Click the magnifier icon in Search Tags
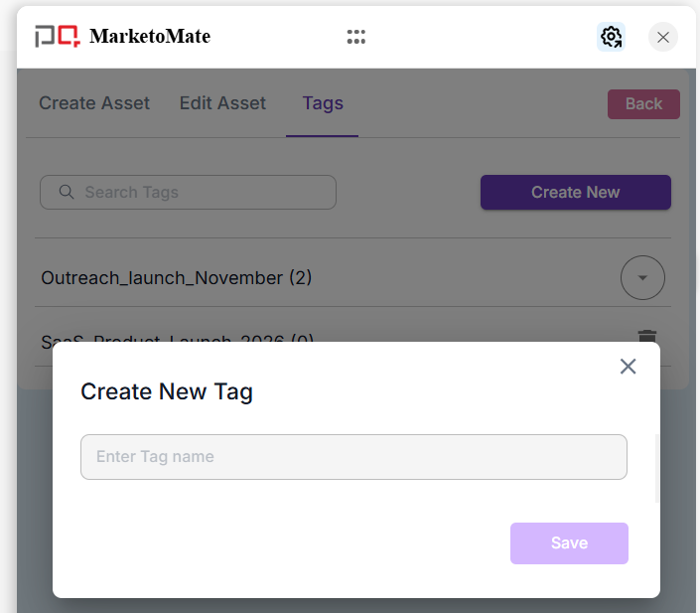The image size is (700, 613). point(67,192)
